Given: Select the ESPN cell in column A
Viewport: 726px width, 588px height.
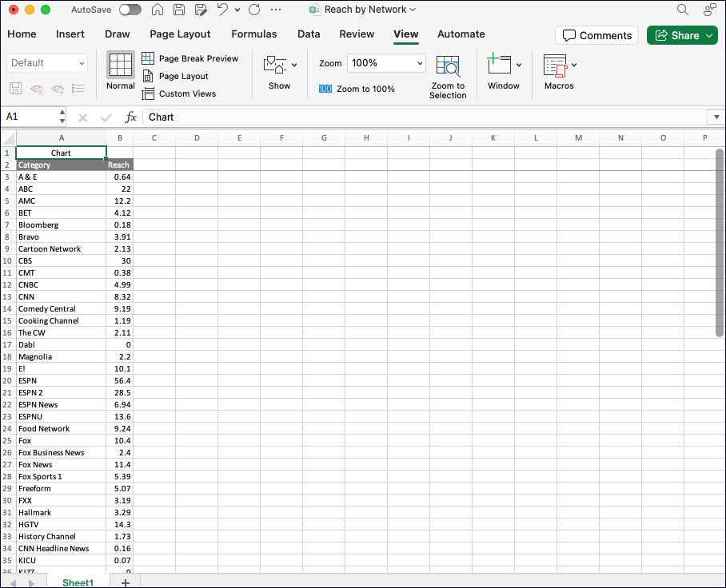Looking at the screenshot, I should (62, 380).
